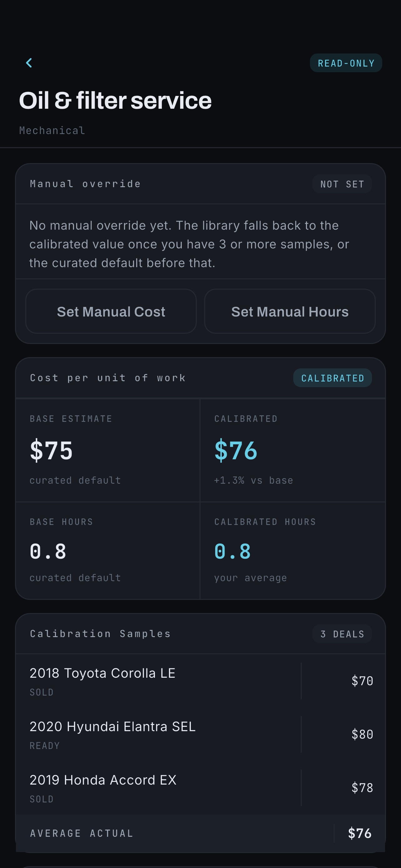Tap the Cost per unit of work header
The image size is (401, 868).
pos(108,378)
